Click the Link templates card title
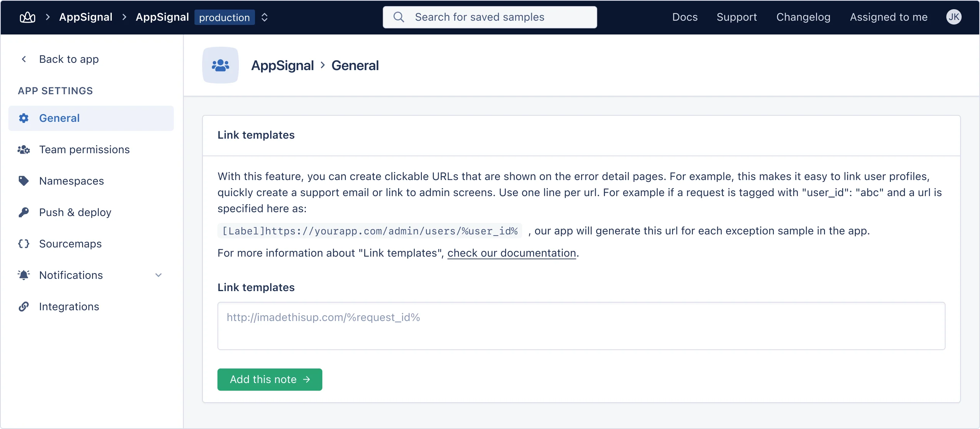The width and height of the screenshot is (980, 429). 256,135
